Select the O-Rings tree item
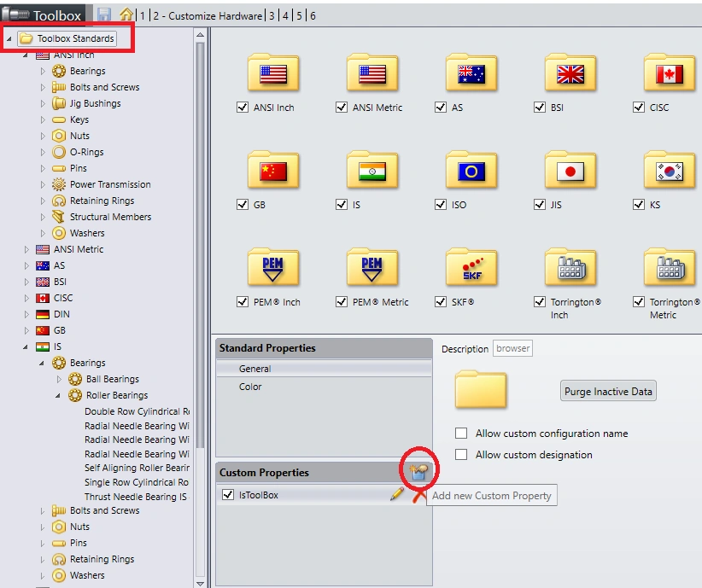 click(x=87, y=152)
